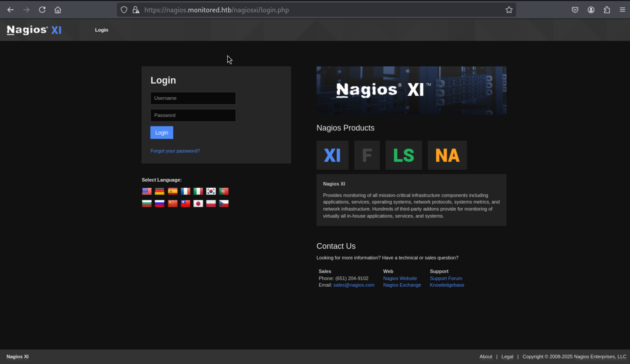Select Russian language flag
This screenshot has height=364, width=630.
160,204
